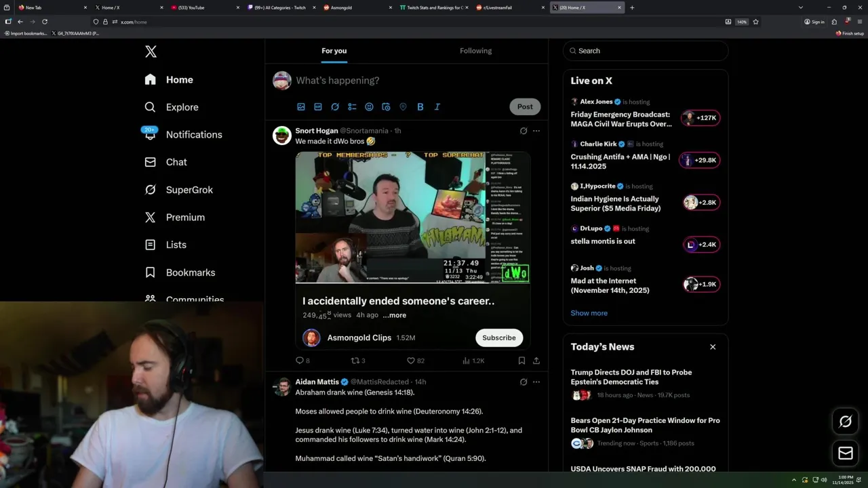The height and width of the screenshot is (488, 868).
Task: Open Bears 21-Day Practice Window story
Action: point(646,432)
